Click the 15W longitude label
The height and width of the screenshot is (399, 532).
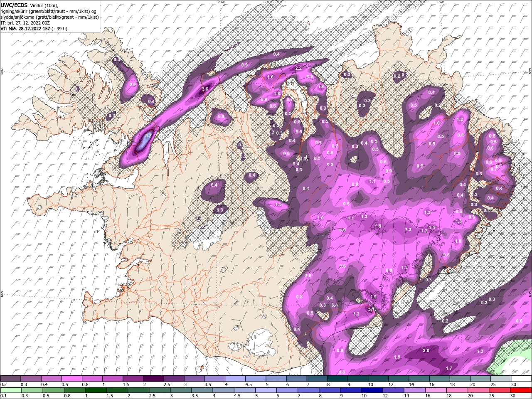click(441, 2)
